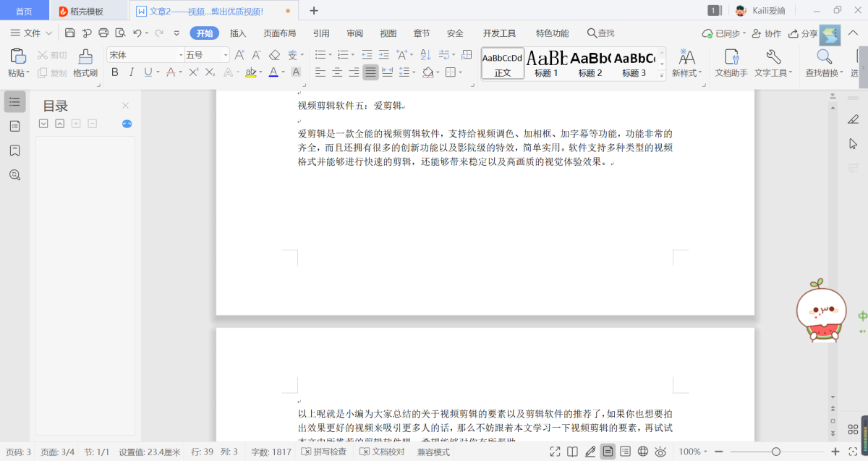Click the 分享 (Share) button
Image resolution: width=868 pixels, height=461 pixels.
click(x=803, y=33)
